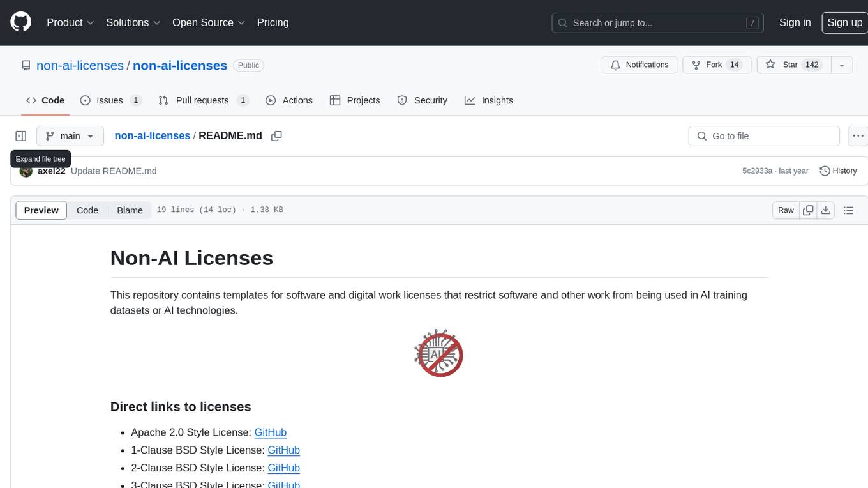Click the Non-AI Licenses heading
Screen dimensions: 868x488
coord(191,258)
